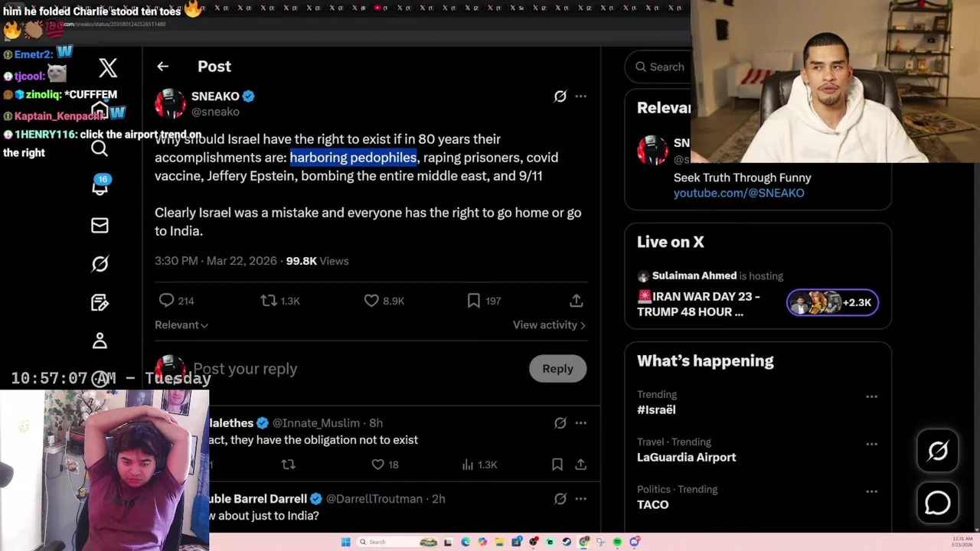Open the Explore search icon in sidebar
Image resolution: width=980 pixels, height=551 pixels.
pyautogui.click(x=100, y=148)
